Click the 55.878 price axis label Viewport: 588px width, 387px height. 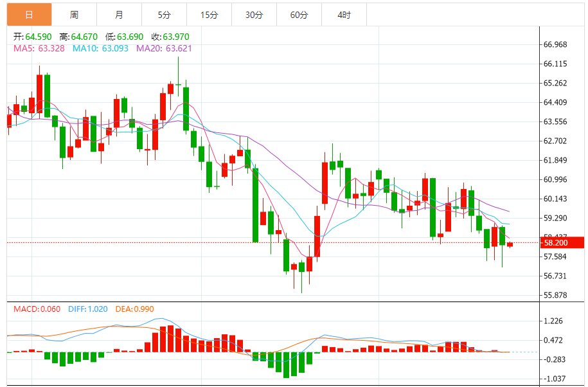pos(555,295)
